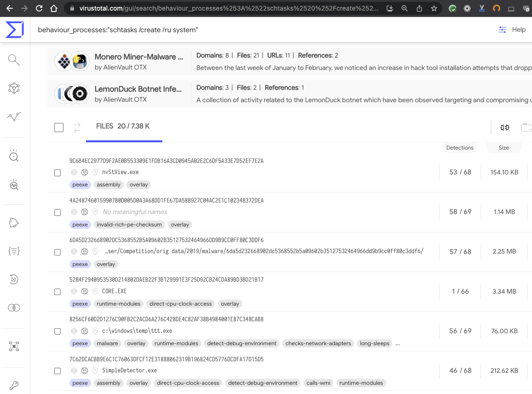Screen dimensions: 532x394
Task: Open the network nodes icon in the sidebar
Action: (14, 347)
